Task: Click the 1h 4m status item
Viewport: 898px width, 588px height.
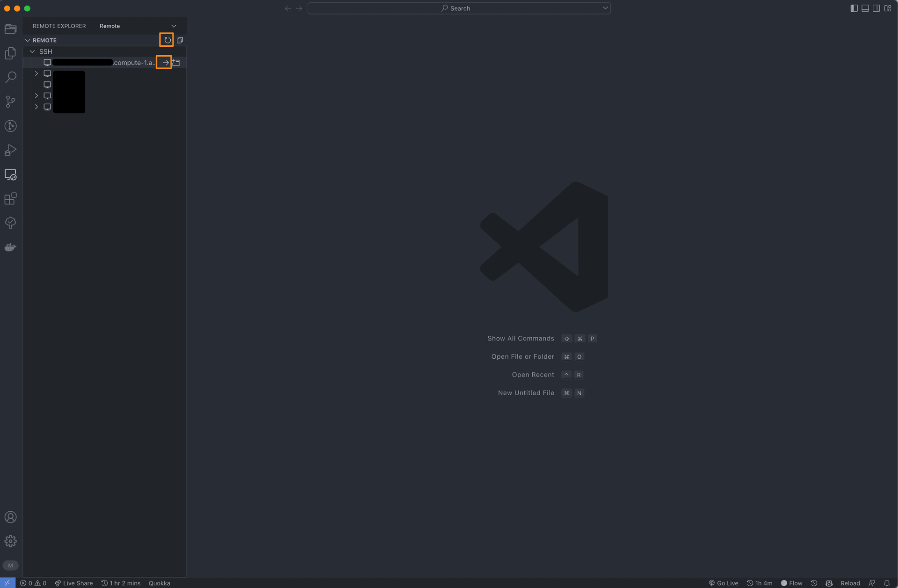Action: [760, 583]
